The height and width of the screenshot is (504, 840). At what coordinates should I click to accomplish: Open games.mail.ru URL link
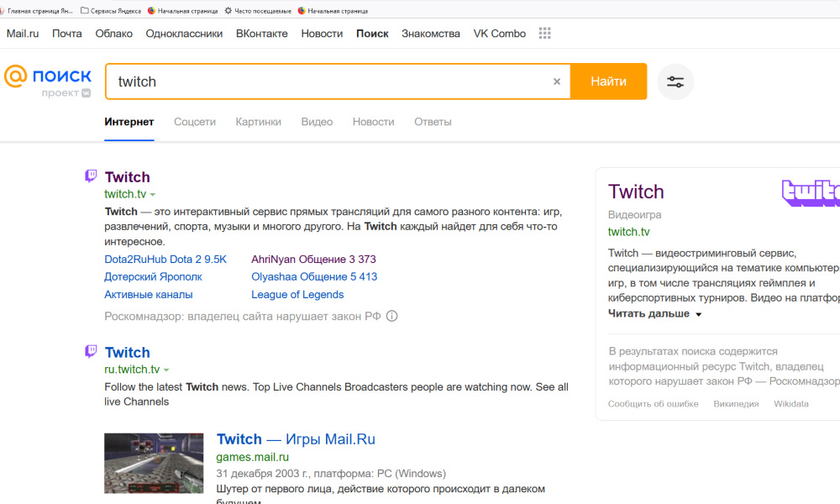coord(252,457)
